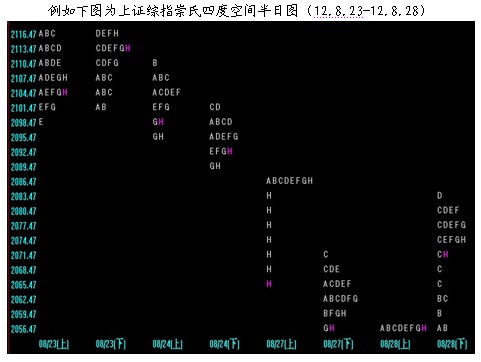Click the ACDEF row in 08/24 morning
This screenshot has width=481, height=362.
click(x=166, y=92)
